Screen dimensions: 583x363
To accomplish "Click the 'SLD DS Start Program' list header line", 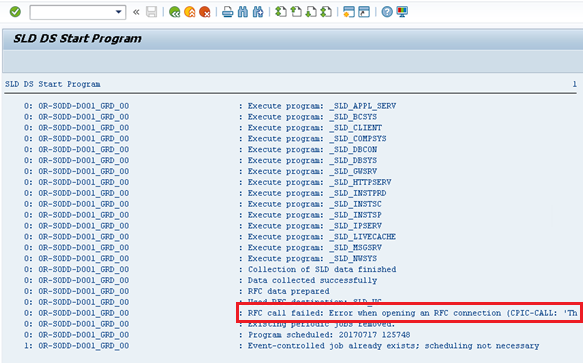I will click(52, 84).
